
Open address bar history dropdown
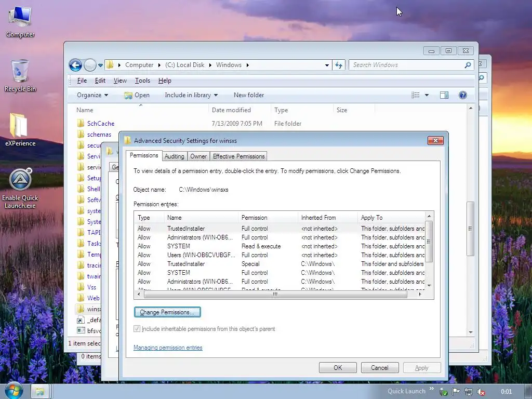[327, 65]
